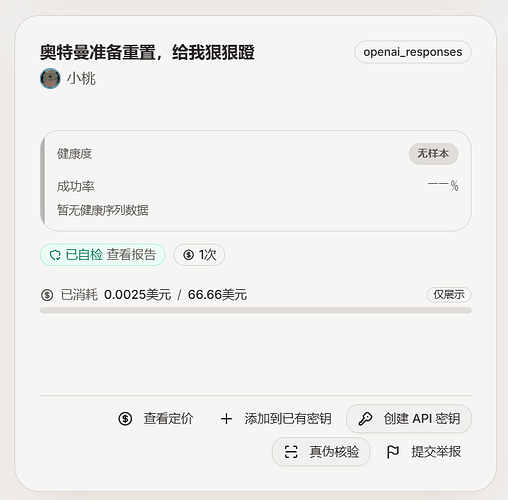
Task: Click the flag icon for 提交举报
Action: click(393, 452)
